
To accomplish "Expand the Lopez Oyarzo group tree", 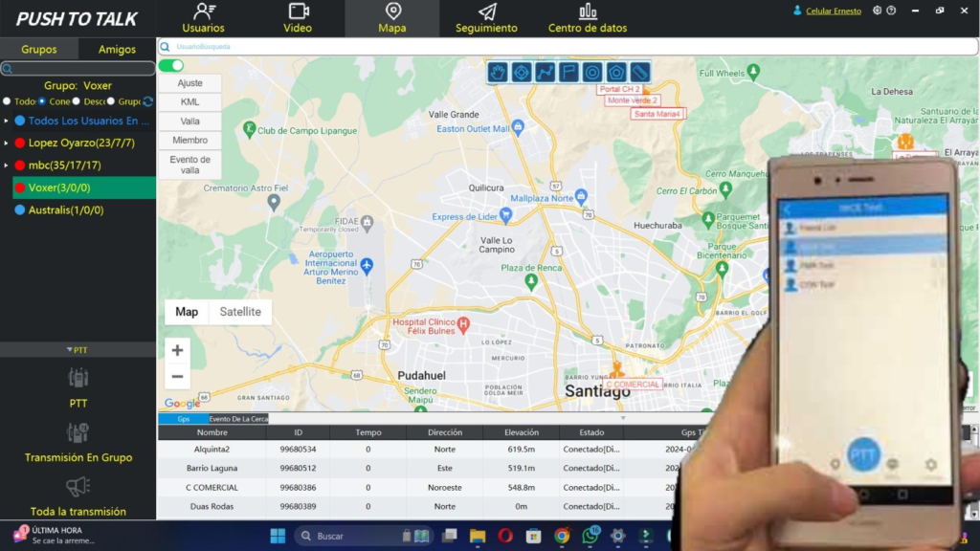I will point(7,143).
